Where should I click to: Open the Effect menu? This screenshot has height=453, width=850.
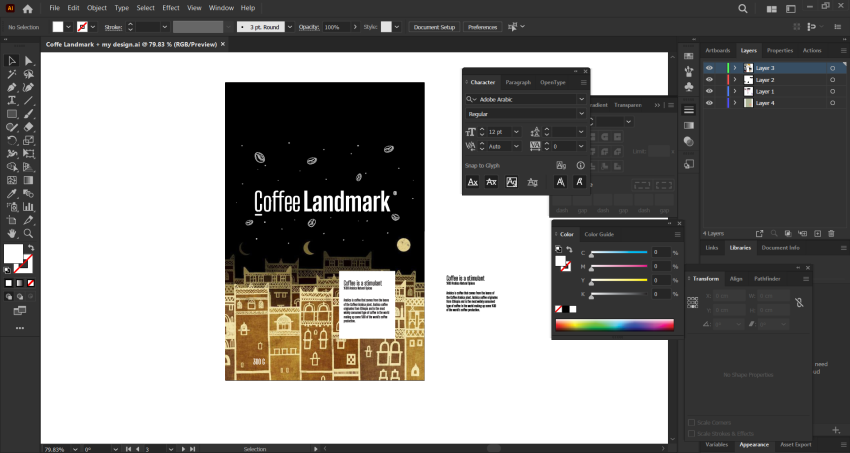point(171,8)
